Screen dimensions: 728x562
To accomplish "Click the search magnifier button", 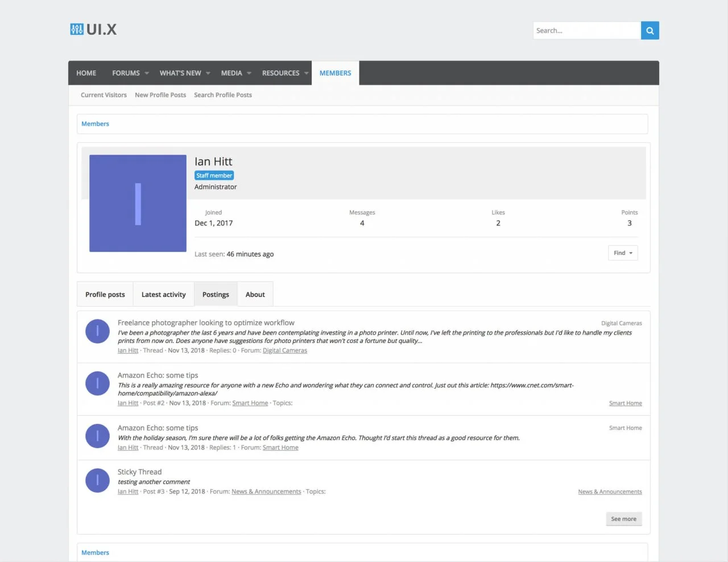I will click(x=650, y=31).
